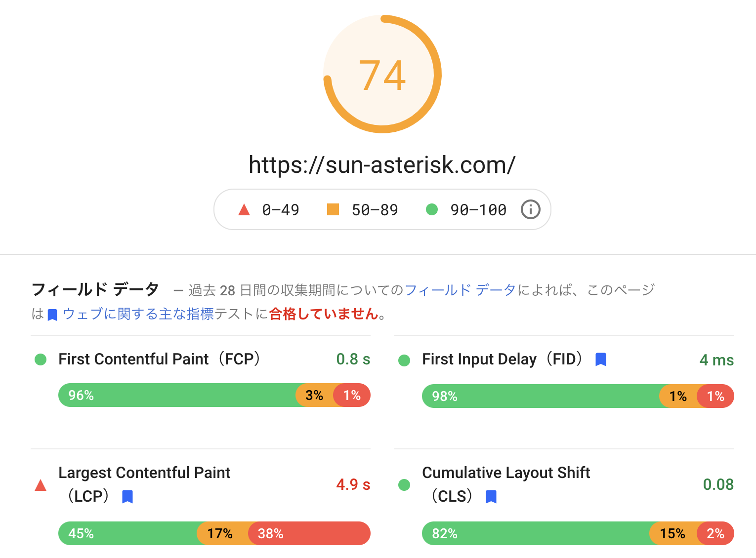
Task: Click the 74 performance score gauge
Action: [382, 75]
